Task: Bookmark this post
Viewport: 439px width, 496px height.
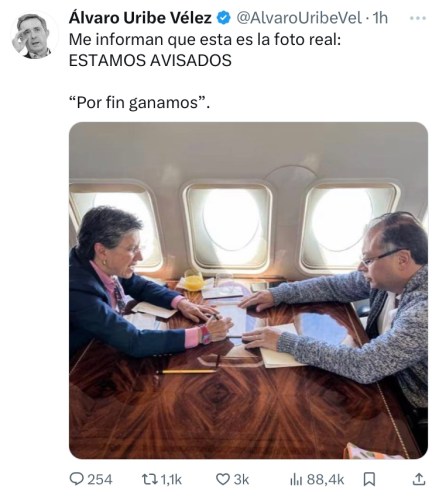Action: (x=369, y=479)
